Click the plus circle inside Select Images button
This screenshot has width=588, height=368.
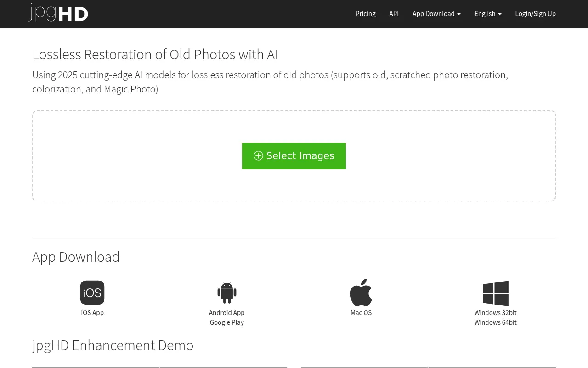[258, 155]
